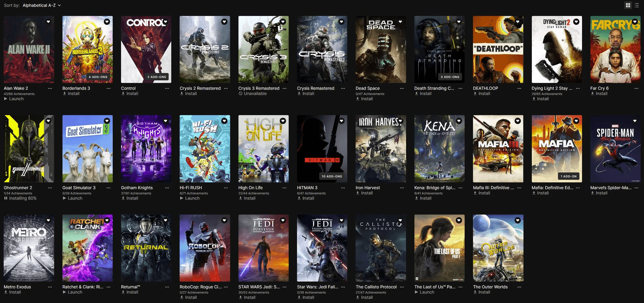Click the unavailable icon on Crysis 3 Remastered

click(x=241, y=93)
